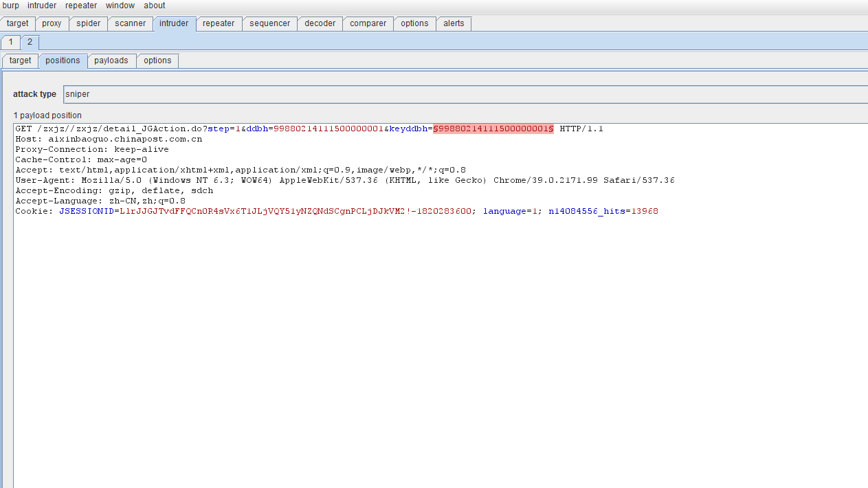Click the Accept-Encoding: gzip header line
868x488 pixels.
pos(114,190)
